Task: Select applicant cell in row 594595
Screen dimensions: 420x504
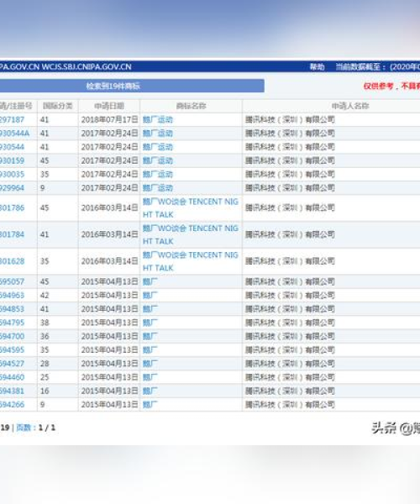Action: point(290,349)
